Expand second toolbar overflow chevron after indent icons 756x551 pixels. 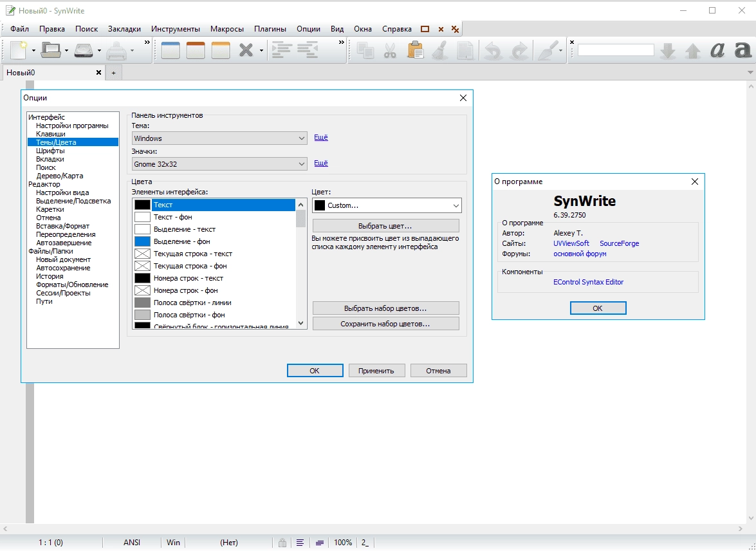[x=342, y=42]
